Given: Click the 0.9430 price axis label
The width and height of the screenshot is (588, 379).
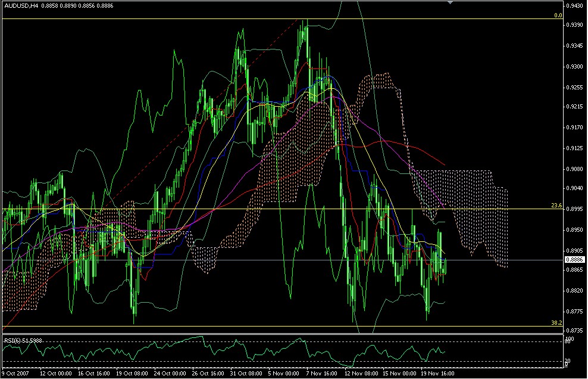Looking at the screenshot, I should pyautogui.click(x=574, y=5).
